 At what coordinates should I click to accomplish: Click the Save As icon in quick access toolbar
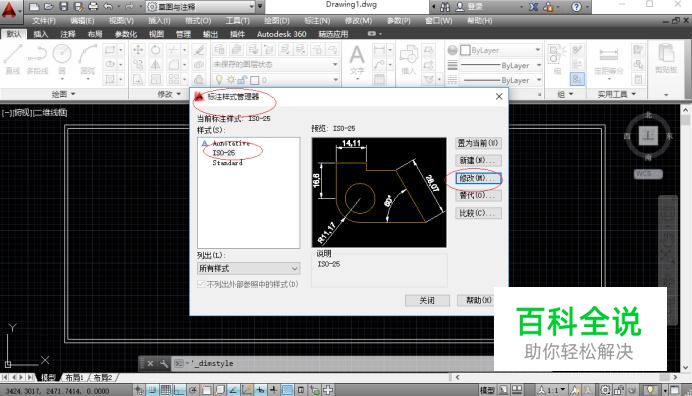78,7
